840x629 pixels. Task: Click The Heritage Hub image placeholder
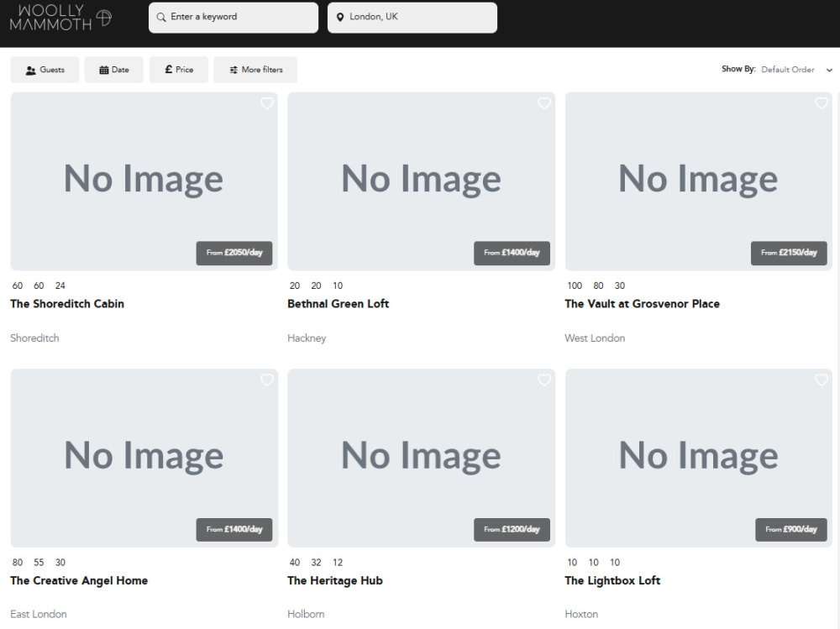(x=421, y=458)
